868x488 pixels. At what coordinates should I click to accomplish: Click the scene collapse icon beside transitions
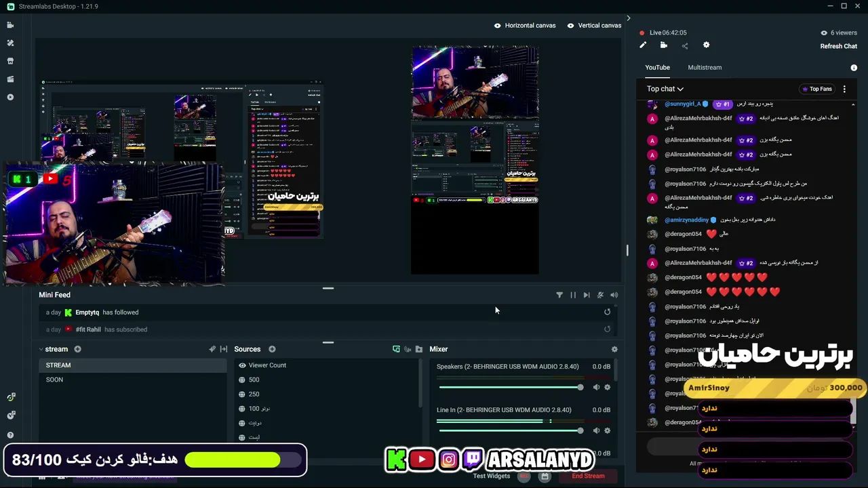pos(224,349)
